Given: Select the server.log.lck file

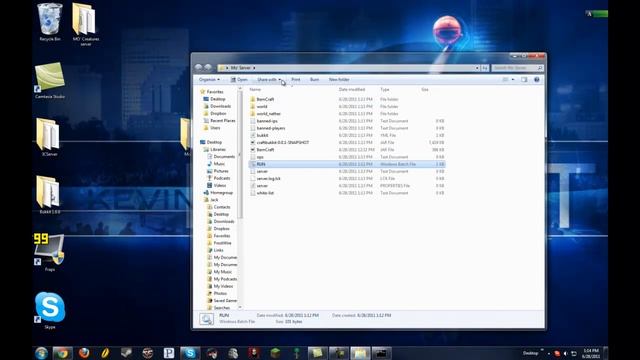Looking at the screenshot, I should (x=347, y=178).
